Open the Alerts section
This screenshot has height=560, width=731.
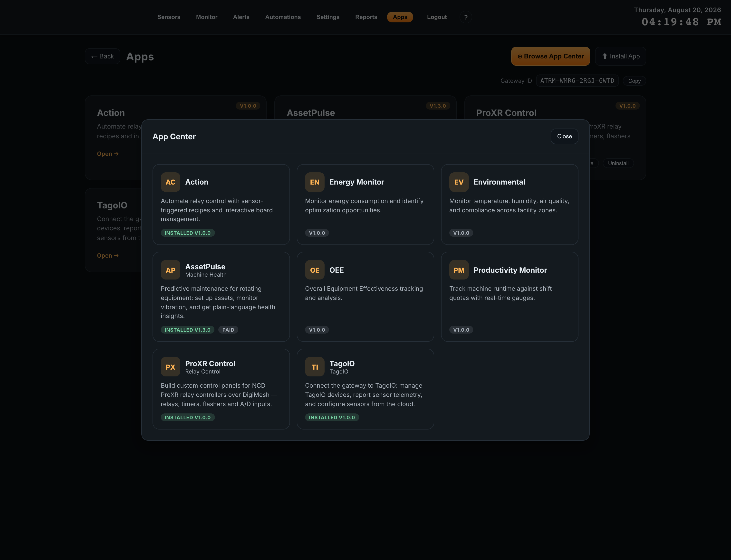(241, 17)
